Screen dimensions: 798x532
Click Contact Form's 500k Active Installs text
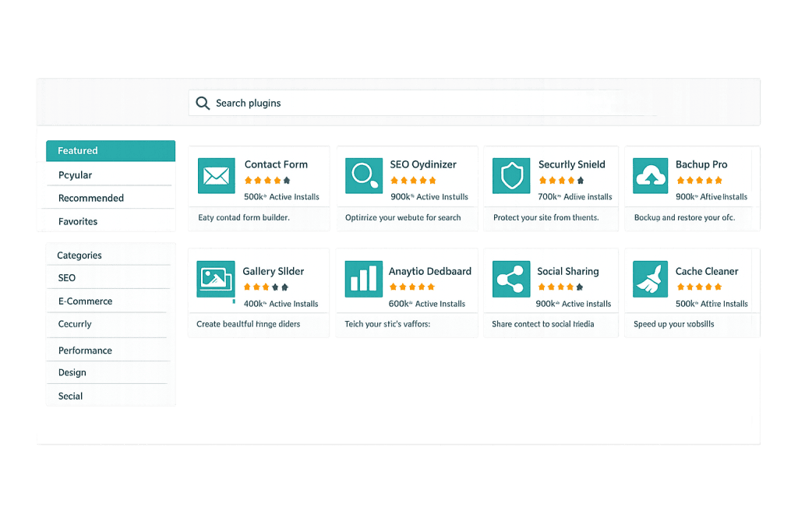[281, 196]
